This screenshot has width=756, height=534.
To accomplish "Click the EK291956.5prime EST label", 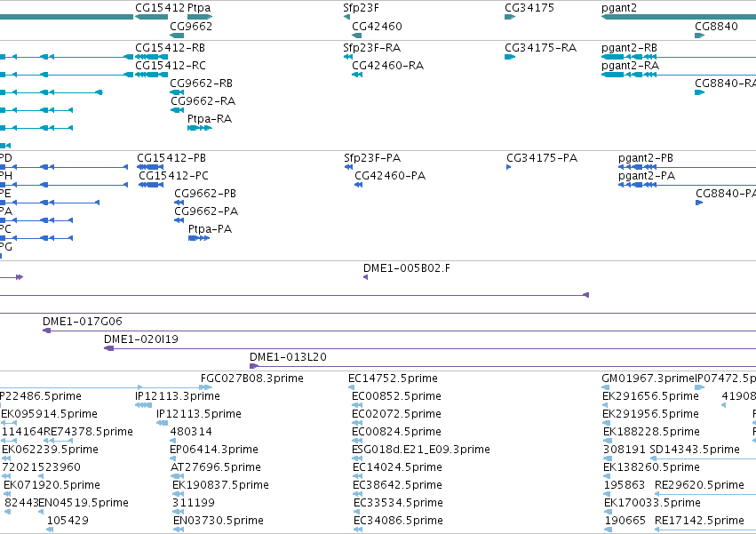I will 650,414.
